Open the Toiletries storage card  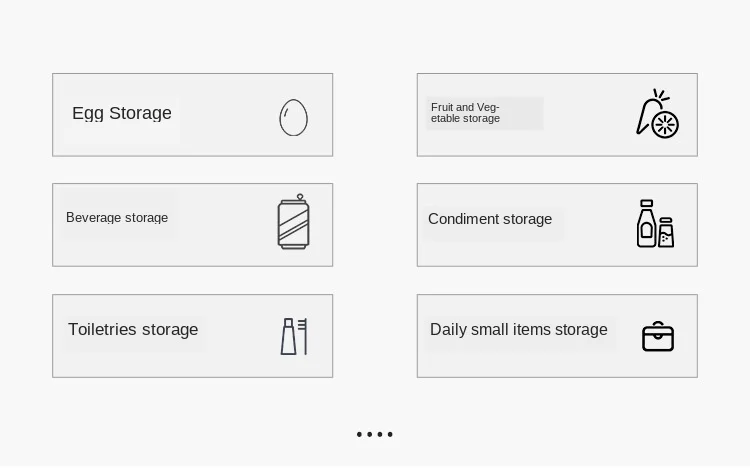tap(193, 336)
